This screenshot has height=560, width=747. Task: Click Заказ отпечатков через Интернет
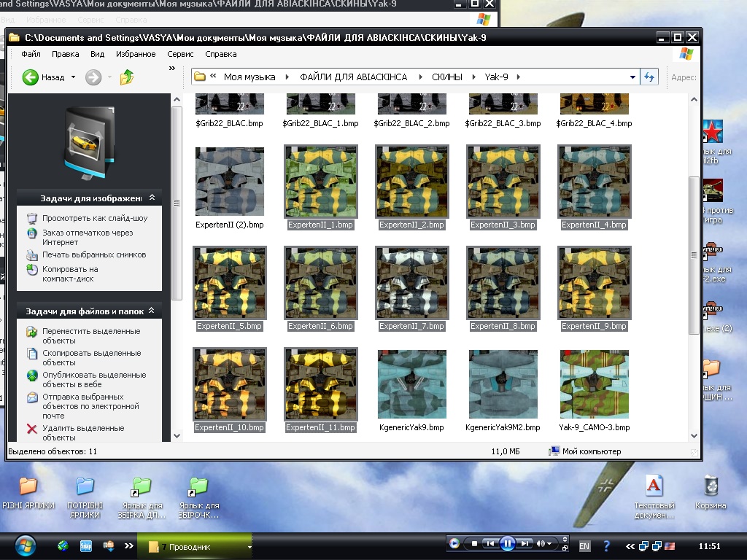(88, 237)
